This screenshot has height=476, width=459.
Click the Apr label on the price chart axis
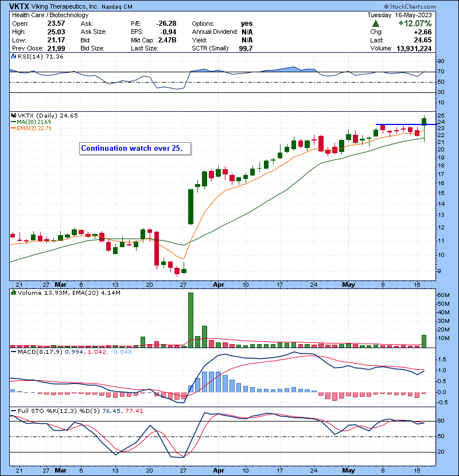pos(219,285)
